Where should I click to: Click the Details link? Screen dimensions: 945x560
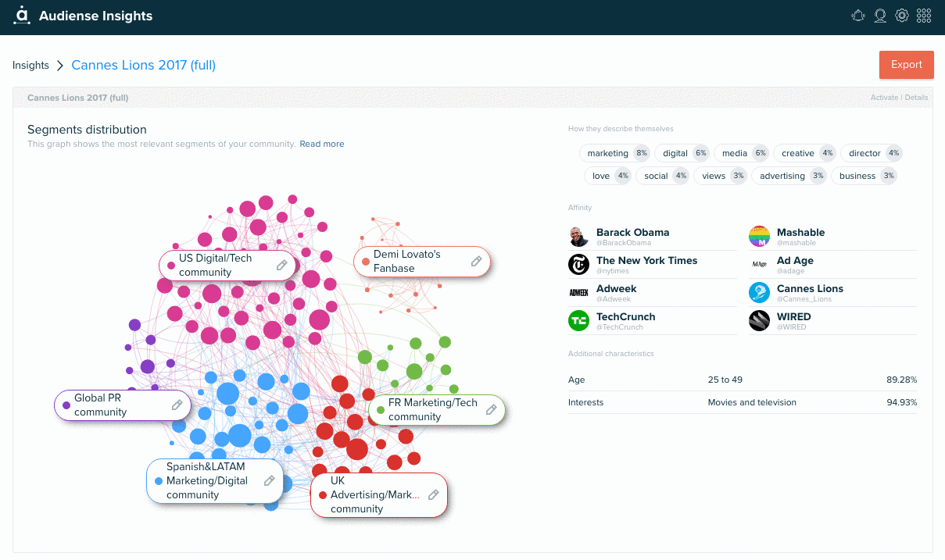tap(917, 98)
